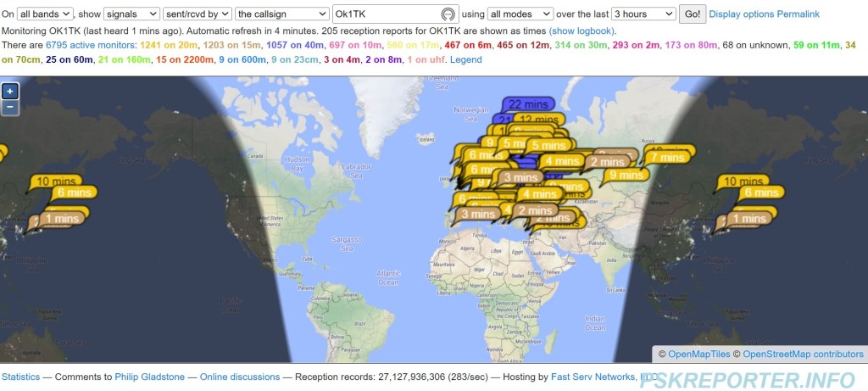The image size is (868, 391).
Task: Click the icon inside the callsign field
Action: click(448, 14)
